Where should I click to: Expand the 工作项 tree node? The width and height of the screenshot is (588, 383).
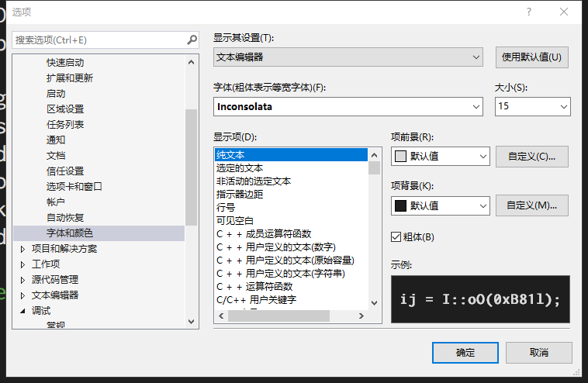[22, 264]
